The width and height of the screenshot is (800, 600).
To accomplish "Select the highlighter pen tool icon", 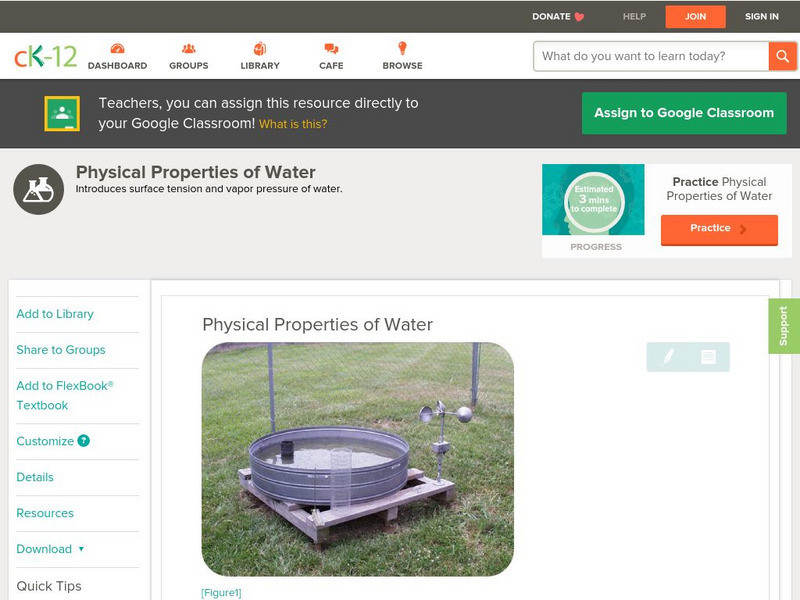I will click(668, 357).
